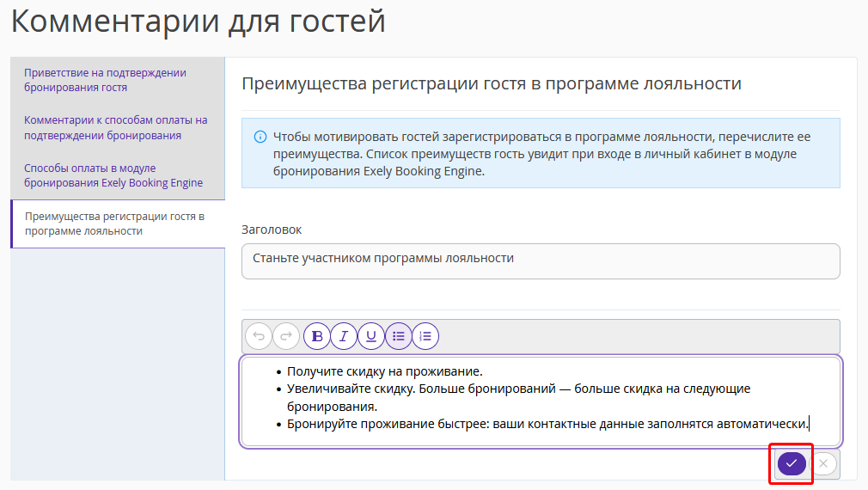Click the info icon in the blue hint box

[260, 137]
